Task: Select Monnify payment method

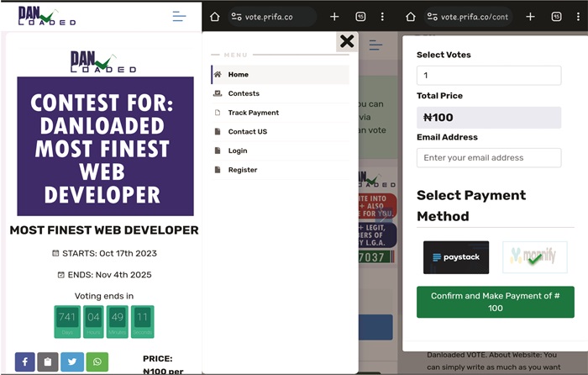Action: click(x=534, y=256)
